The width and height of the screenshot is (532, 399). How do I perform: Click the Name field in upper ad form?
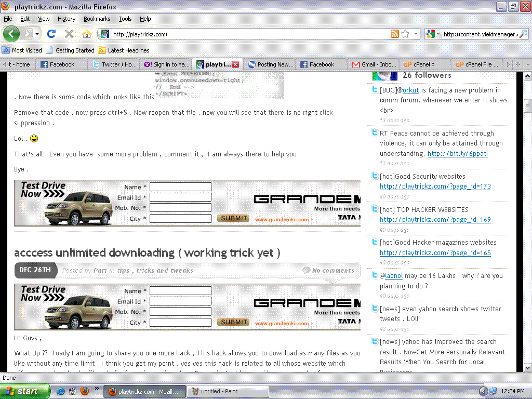[180, 187]
